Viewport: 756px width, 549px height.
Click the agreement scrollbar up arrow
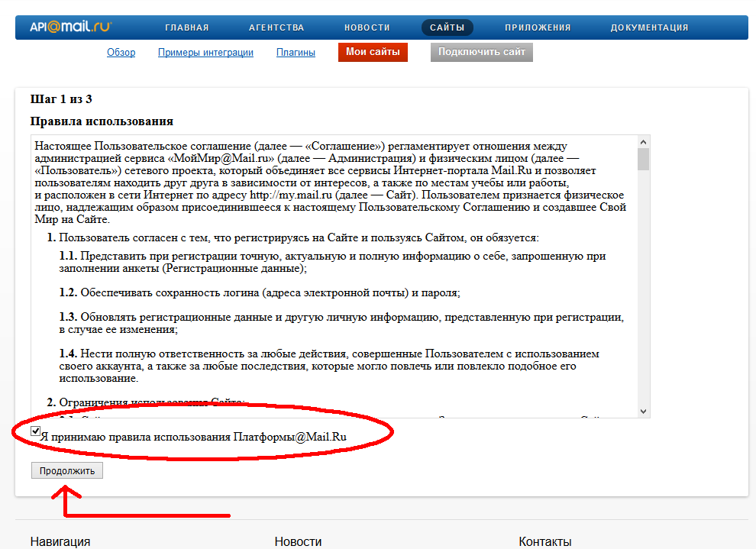click(x=643, y=142)
